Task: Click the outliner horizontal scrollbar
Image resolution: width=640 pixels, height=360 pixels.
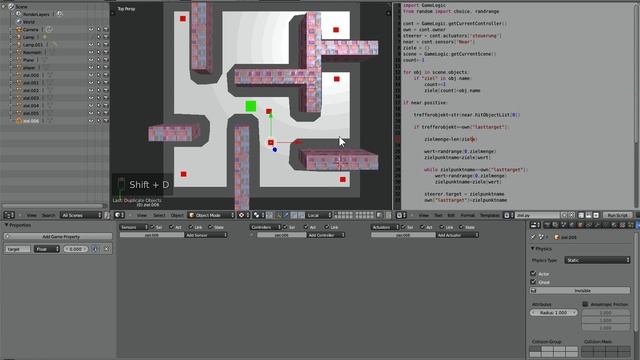Action: pyautogui.click(x=53, y=206)
